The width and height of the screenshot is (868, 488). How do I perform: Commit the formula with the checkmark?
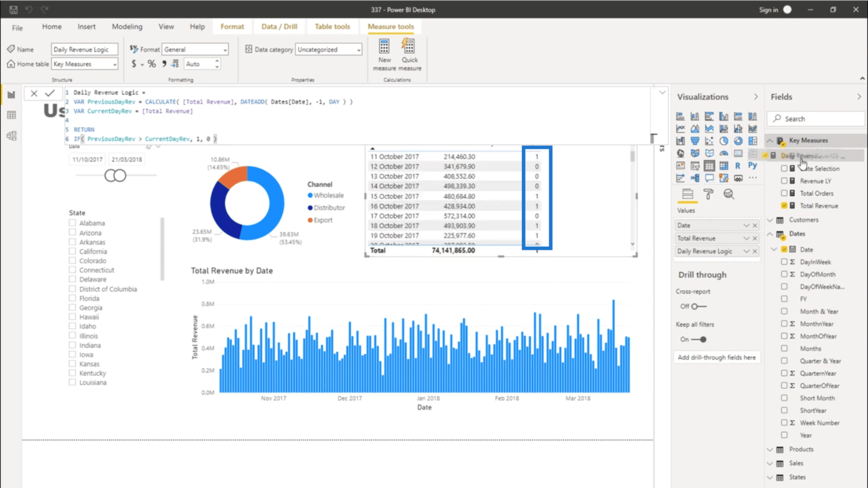pyautogui.click(x=50, y=93)
